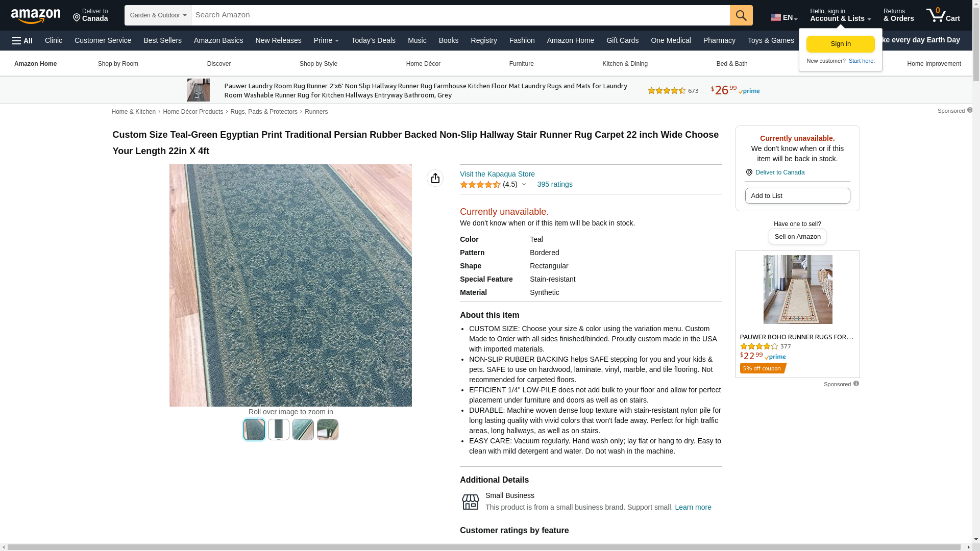The image size is (980, 551).
Task: Open the 395 ratings link
Action: (x=554, y=184)
